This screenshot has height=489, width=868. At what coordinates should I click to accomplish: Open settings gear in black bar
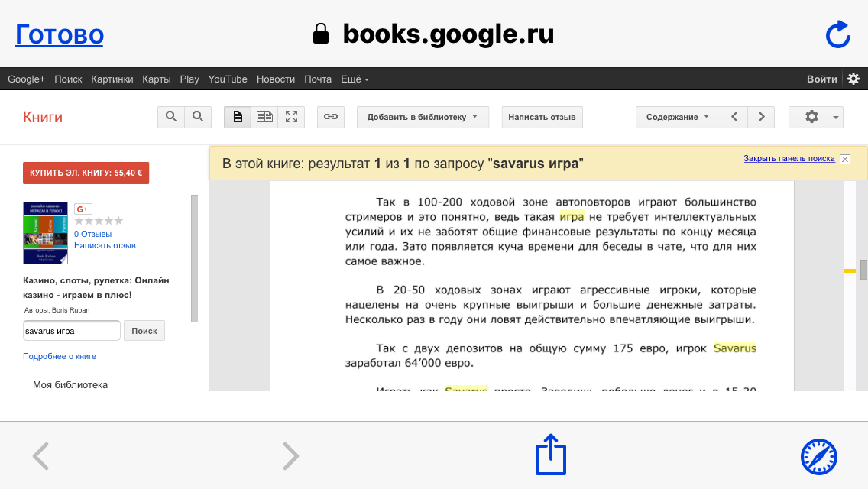(x=853, y=79)
